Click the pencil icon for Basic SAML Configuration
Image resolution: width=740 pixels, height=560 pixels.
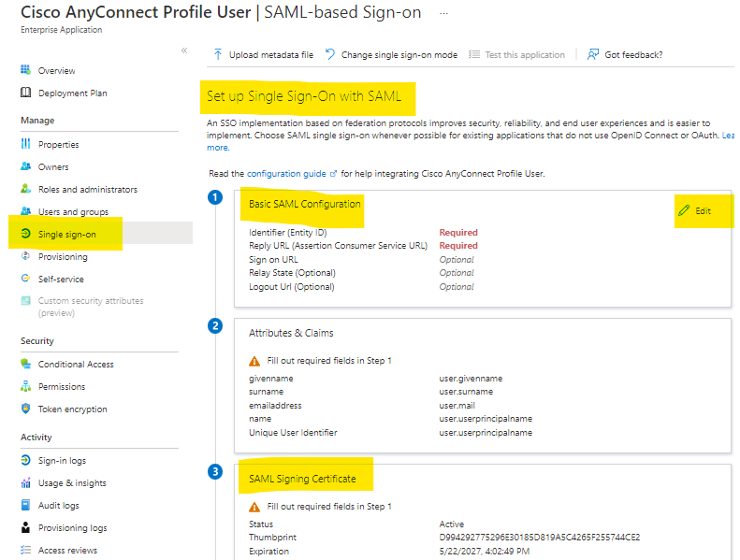point(684,210)
